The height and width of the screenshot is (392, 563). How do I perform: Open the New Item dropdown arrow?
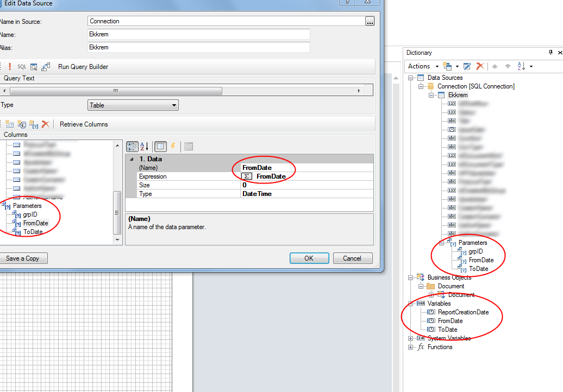[x=457, y=66]
